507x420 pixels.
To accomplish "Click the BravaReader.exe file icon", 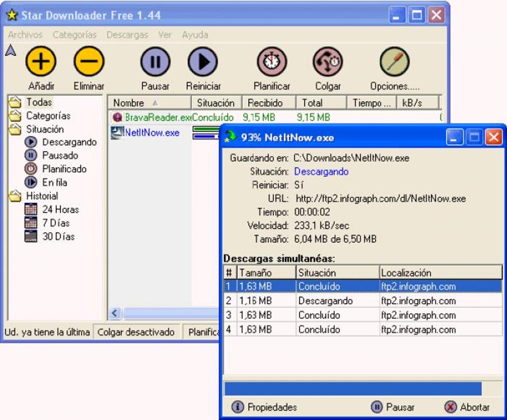I will (x=117, y=117).
